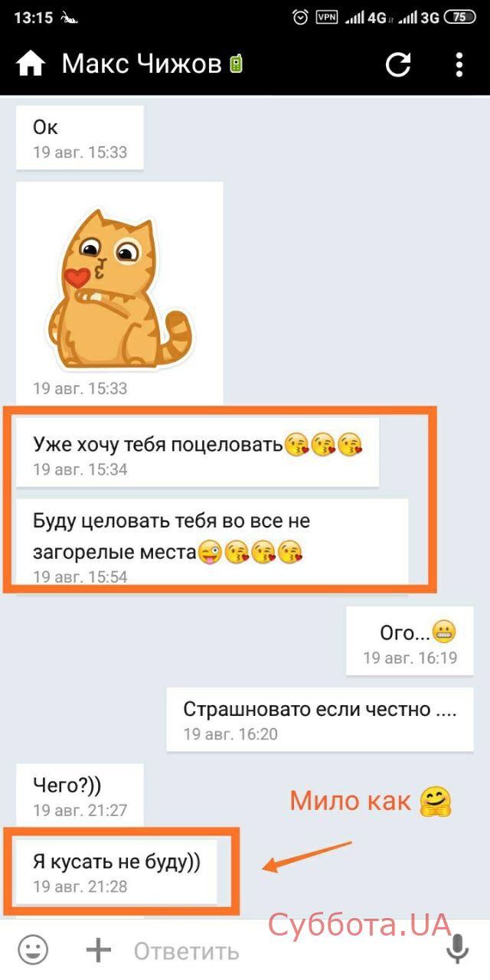
Task: Select the Уже хочу тебя поцеловать message
Action: (x=198, y=452)
